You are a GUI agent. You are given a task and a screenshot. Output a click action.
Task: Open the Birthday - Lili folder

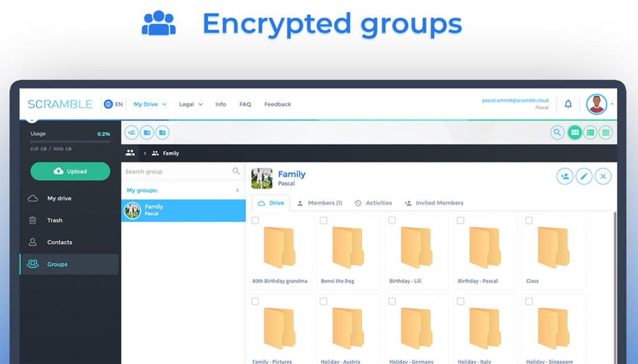point(416,252)
